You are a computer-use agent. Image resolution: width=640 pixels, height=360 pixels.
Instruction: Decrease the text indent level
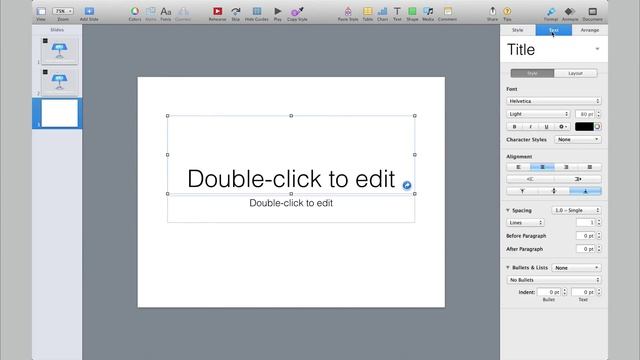click(x=530, y=179)
